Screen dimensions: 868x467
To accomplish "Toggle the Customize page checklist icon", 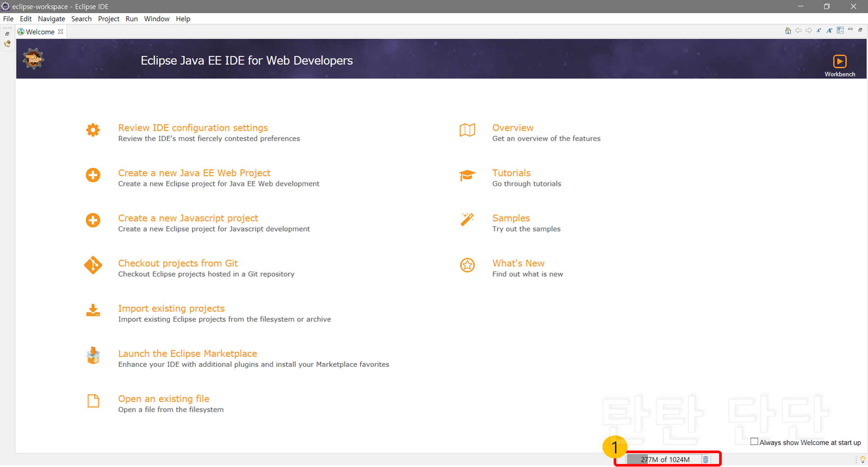I will click(840, 30).
